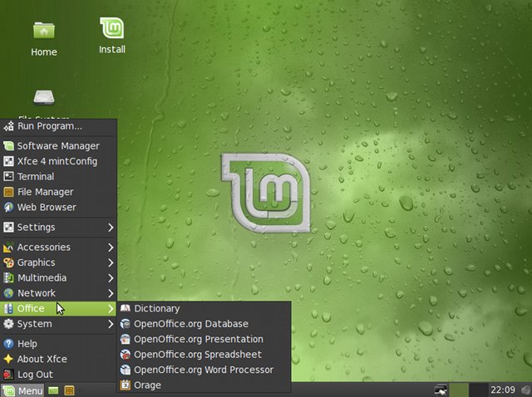Click the About Xfce star icon
Screen dimensions: 532x397
[8, 359]
